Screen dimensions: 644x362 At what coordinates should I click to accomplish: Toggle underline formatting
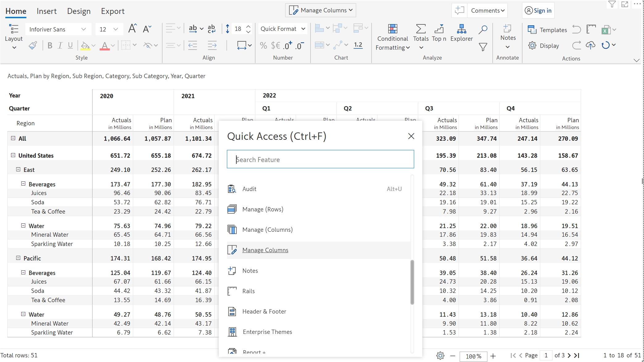point(70,46)
